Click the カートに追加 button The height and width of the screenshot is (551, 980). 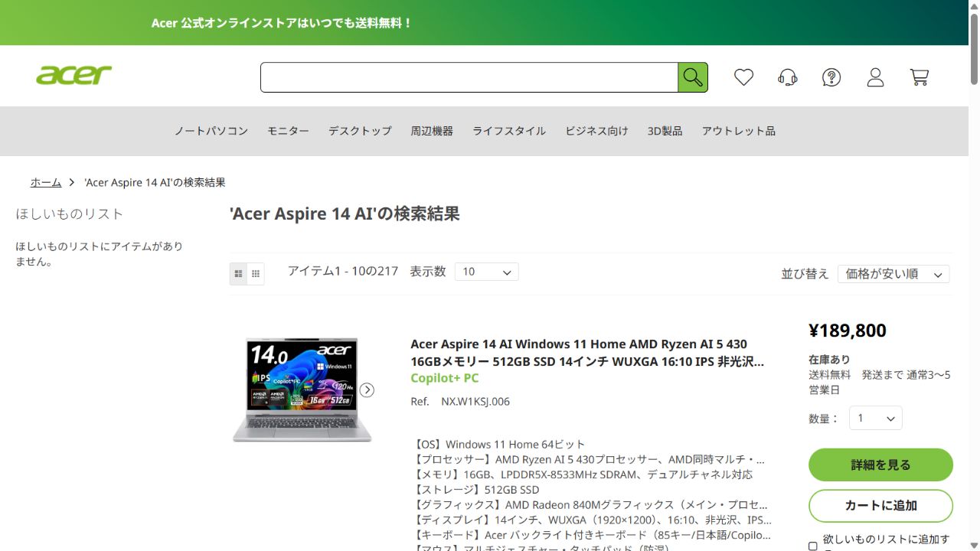coord(880,505)
